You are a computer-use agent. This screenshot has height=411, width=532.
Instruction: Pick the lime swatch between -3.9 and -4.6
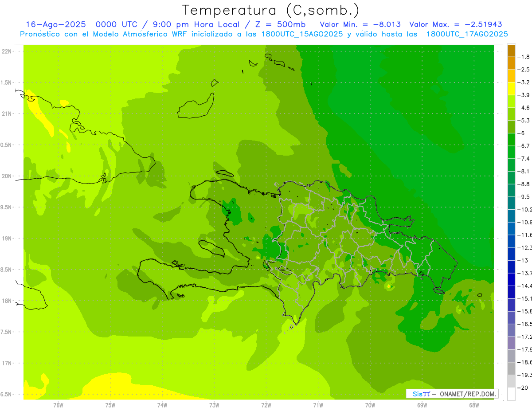pos(511,102)
